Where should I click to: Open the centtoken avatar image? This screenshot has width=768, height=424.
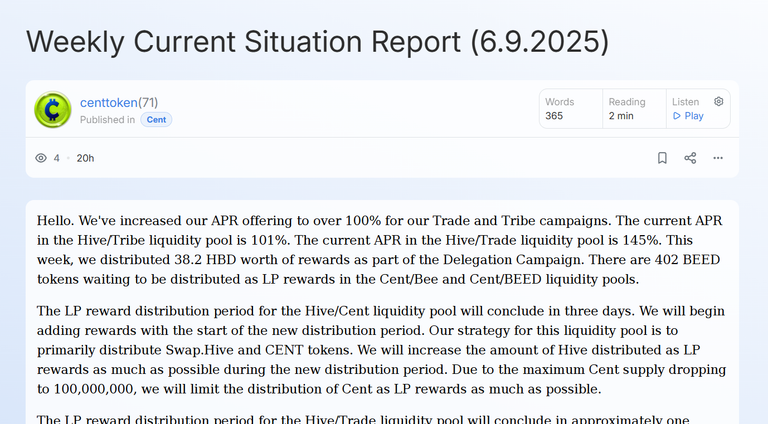(53, 110)
